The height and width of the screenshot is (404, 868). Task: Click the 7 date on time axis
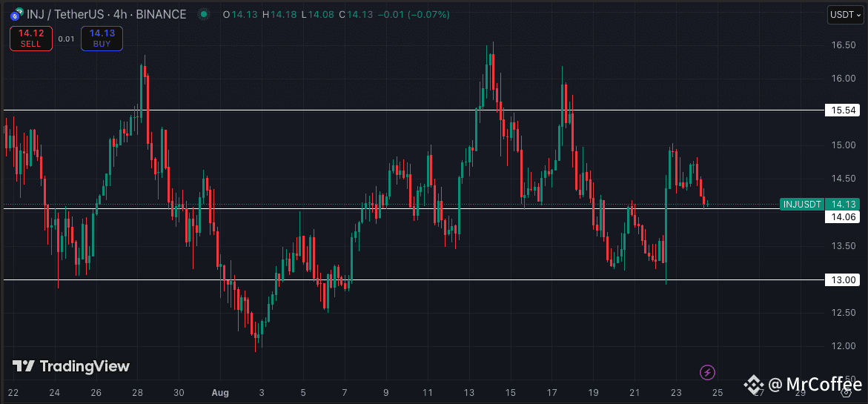click(345, 392)
